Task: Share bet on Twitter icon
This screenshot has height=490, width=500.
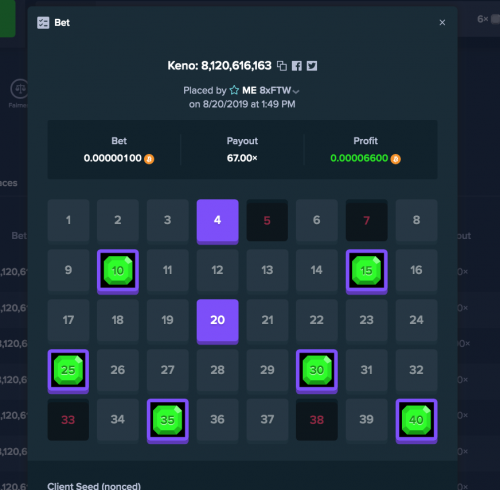Action: point(312,66)
